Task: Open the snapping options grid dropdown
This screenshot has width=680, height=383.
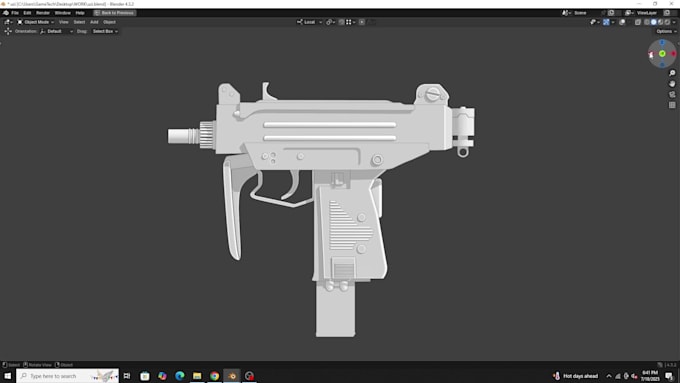Action: click(x=350, y=22)
